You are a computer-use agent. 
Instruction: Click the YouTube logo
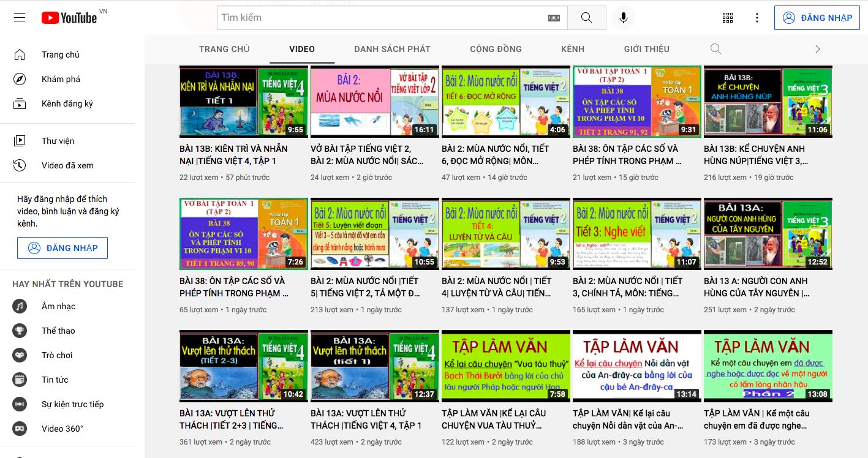tap(69, 18)
